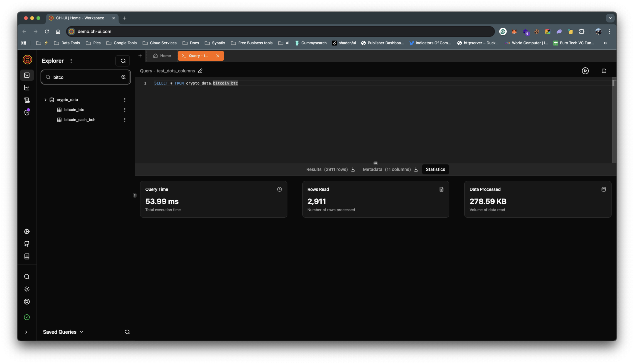Open the Gummysearch bookmark
This screenshot has width=634, height=364.
pos(311,43)
